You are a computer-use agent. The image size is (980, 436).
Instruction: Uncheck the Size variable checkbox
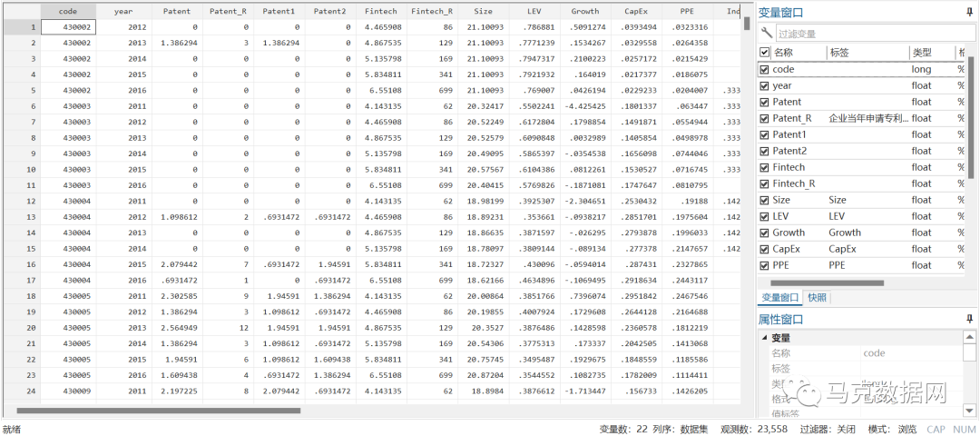point(764,200)
